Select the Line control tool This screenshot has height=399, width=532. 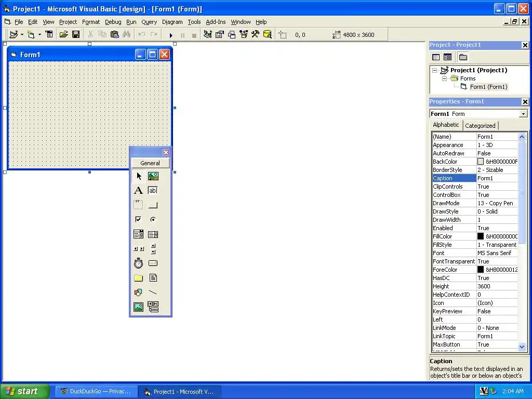[x=153, y=292]
